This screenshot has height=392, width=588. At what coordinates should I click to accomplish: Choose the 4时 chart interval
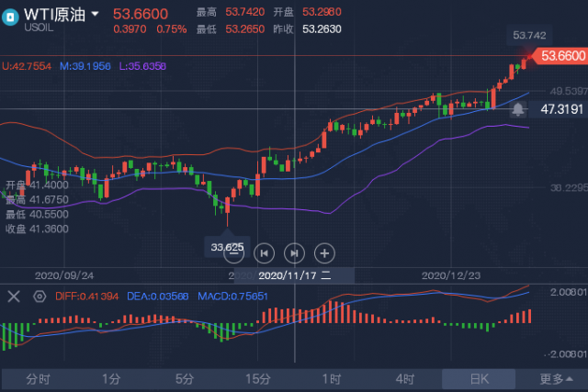pyautogui.click(x=405, y=379)
